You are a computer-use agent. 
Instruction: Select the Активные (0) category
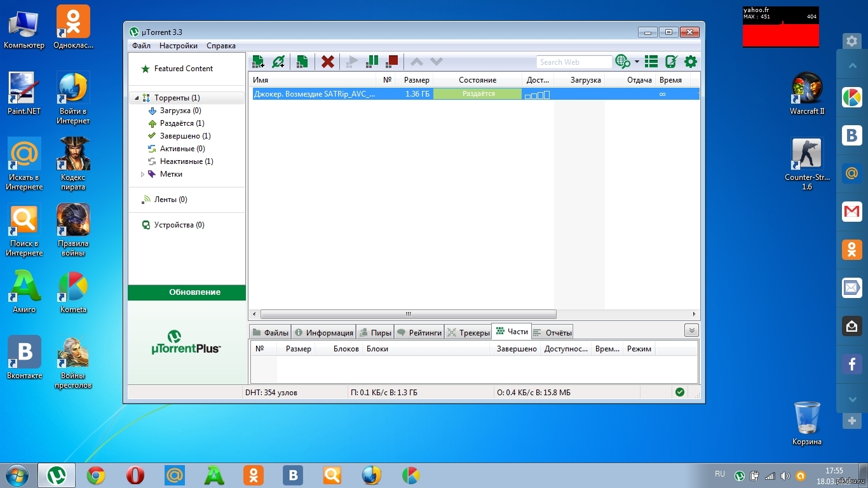(x=182, y=149)
